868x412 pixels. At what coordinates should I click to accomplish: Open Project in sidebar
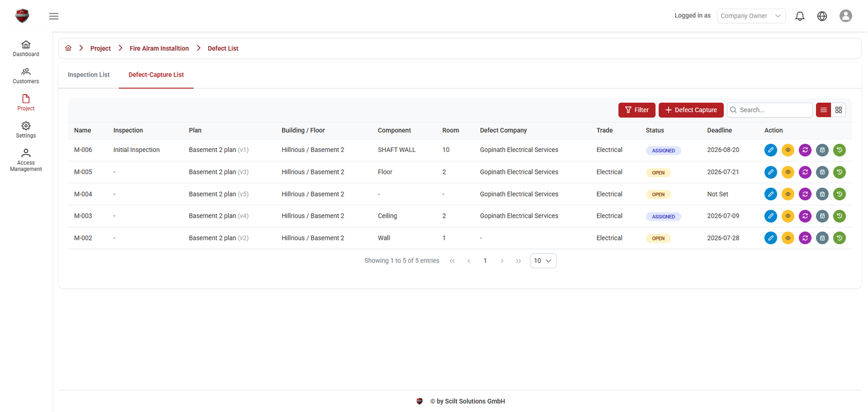[26, 103]
